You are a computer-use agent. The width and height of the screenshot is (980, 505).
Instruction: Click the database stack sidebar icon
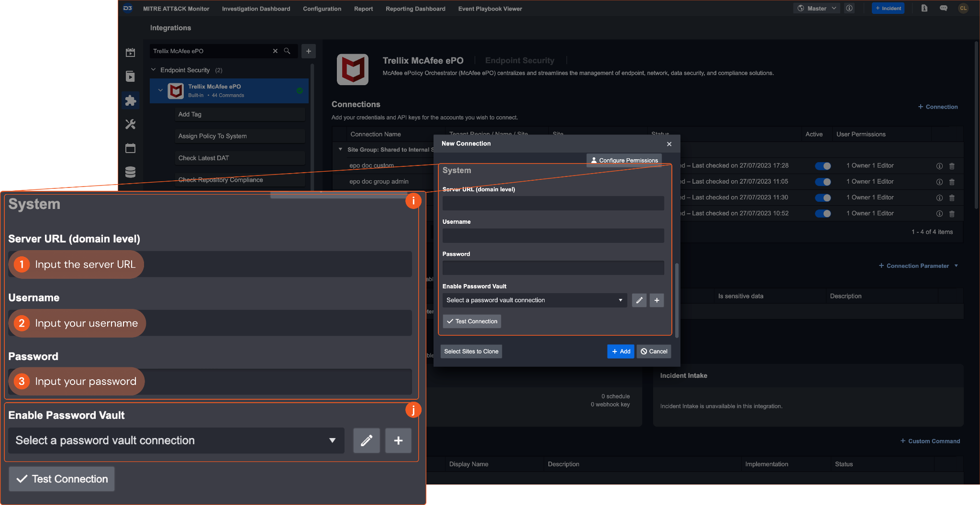click(130, 172)
